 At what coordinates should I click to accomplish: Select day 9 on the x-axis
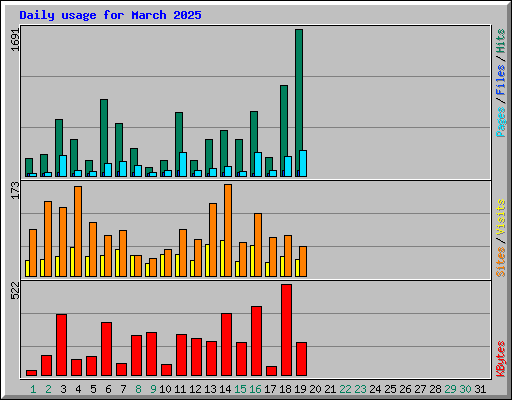point(153,389)
